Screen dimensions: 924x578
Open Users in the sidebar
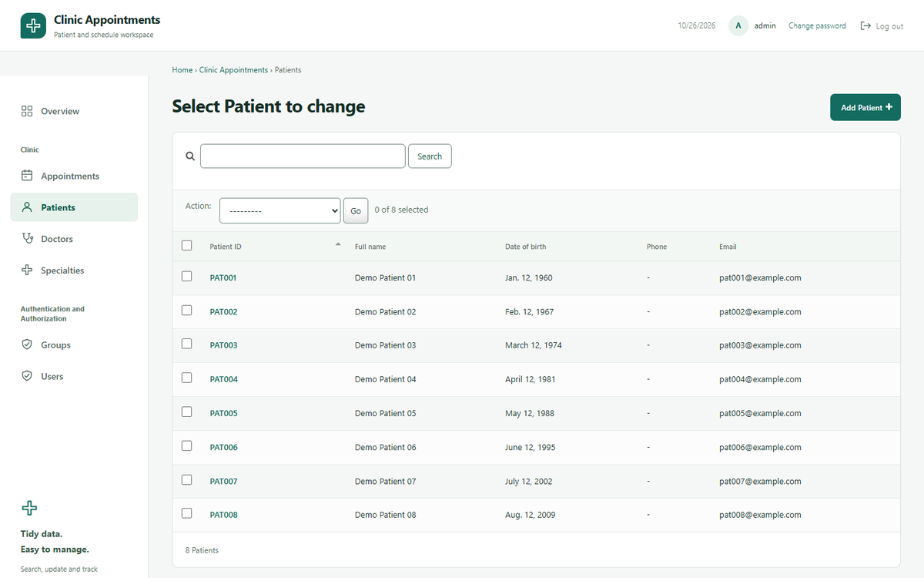(x=74, y=376)
